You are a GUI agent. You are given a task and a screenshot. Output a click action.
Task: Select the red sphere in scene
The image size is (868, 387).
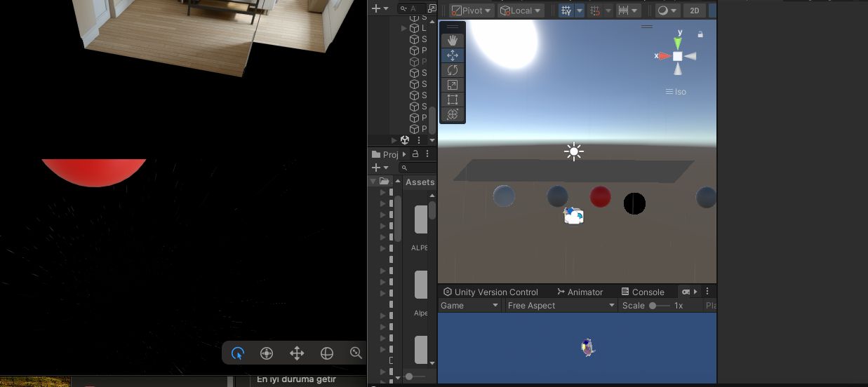[x=601, y=196]
